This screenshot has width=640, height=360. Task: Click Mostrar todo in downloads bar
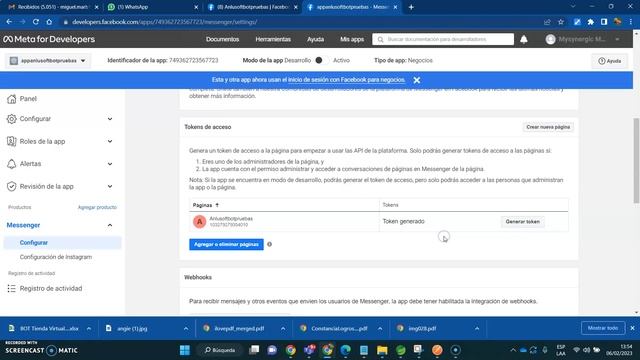click(x=603, y=328)
